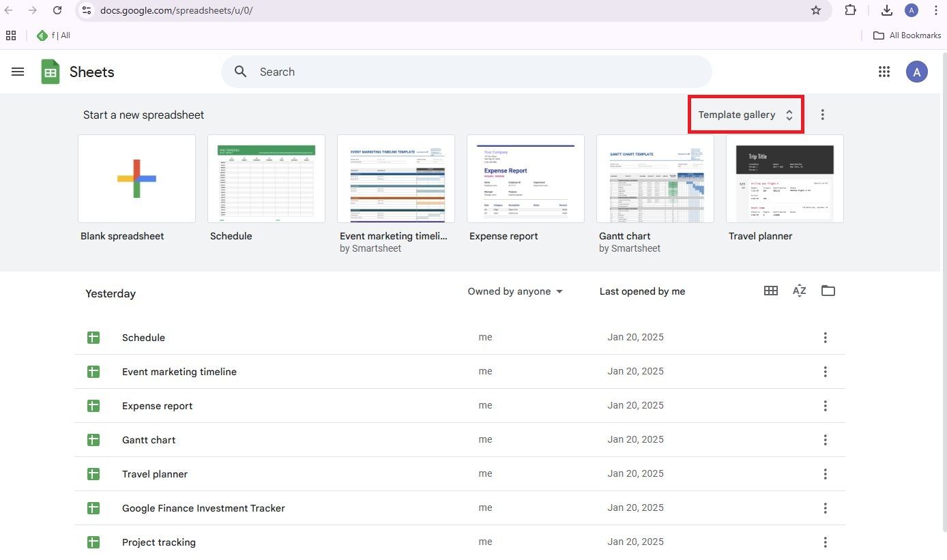Click the search magnifier icon
This screenshot has height=560, width=947.
coord(240,72)
